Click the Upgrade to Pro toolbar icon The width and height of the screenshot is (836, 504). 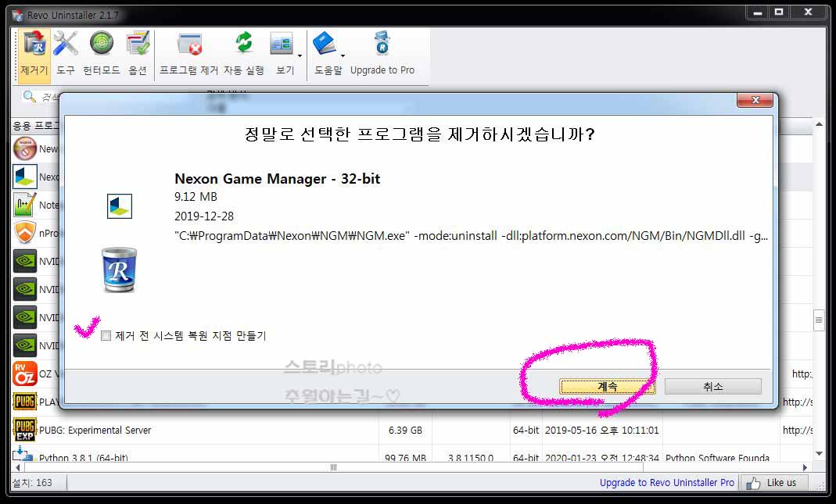pyautogui.click(x=382, y=53)
